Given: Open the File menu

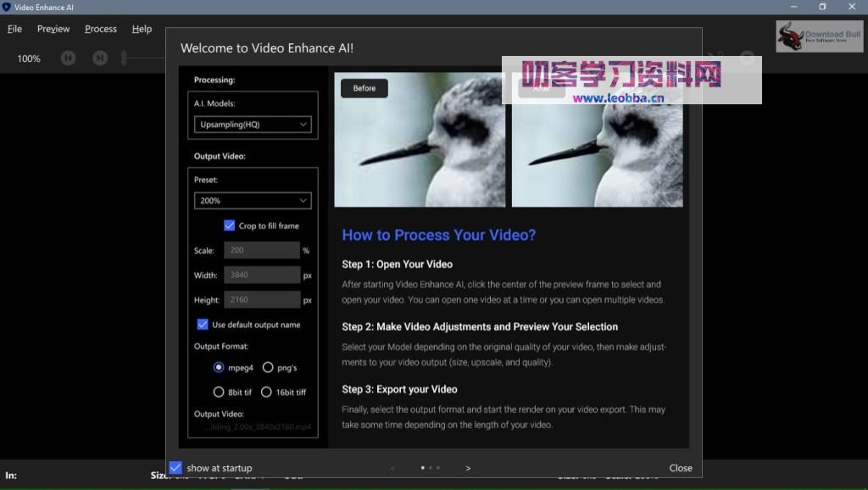Looking at the screenshot, I should (x=14, y=29).
